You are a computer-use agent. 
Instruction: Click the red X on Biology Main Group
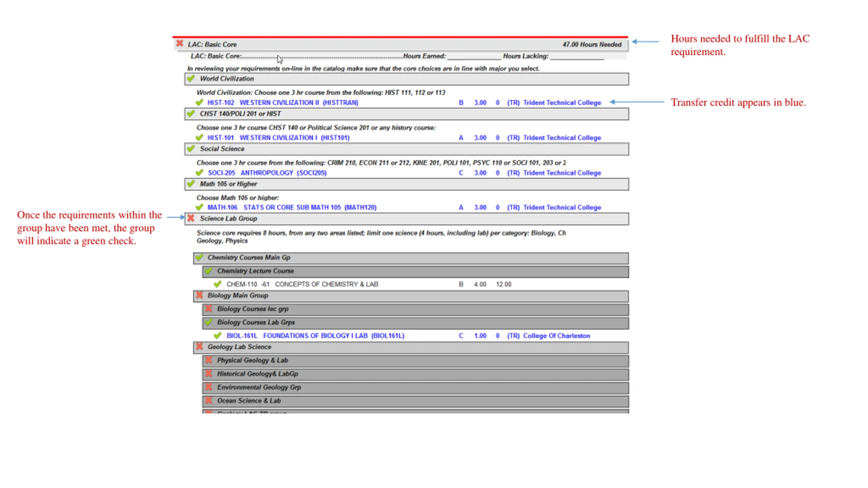[x=199, y=295]
